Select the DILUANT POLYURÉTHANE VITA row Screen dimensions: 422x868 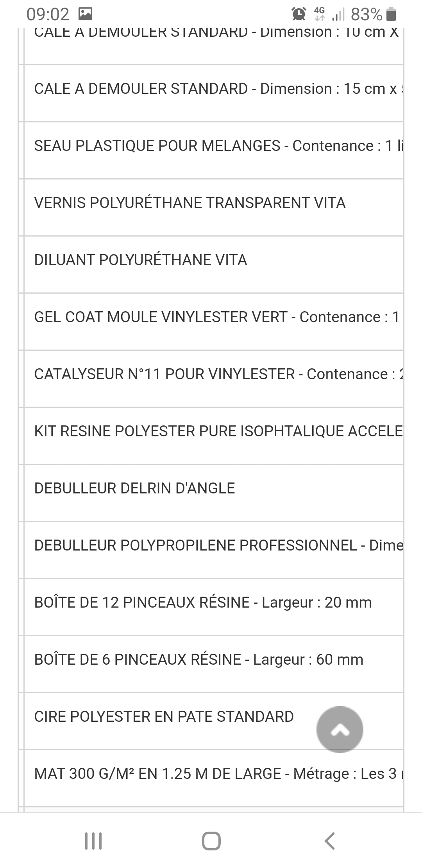pyautogui.click(x=141, y=260)
